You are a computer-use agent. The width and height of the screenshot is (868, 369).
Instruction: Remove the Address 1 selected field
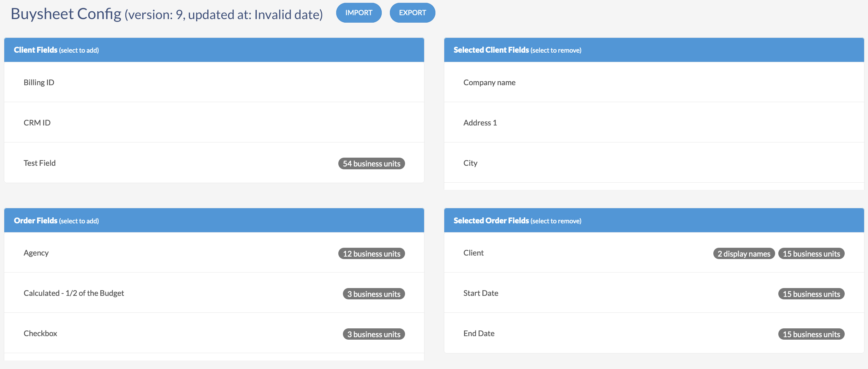pos(654,123)
